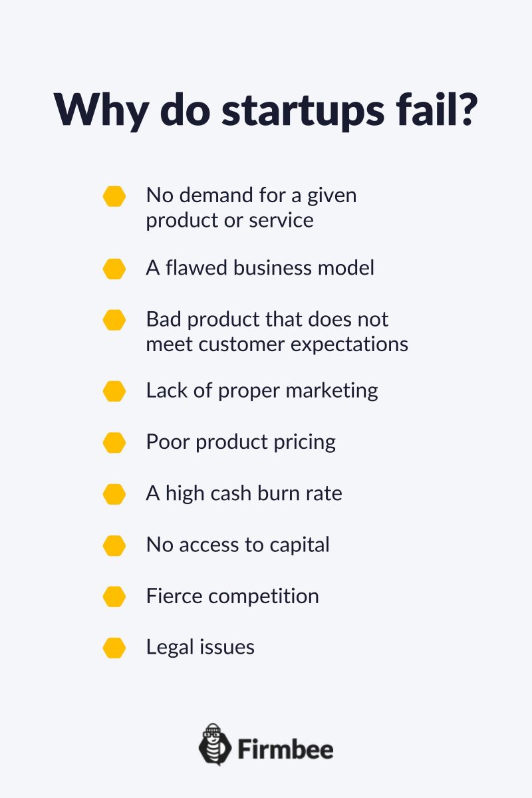Screen dimensions: 532x798
Task: Select the A flawed business model text
Action: tap(260, 268)
